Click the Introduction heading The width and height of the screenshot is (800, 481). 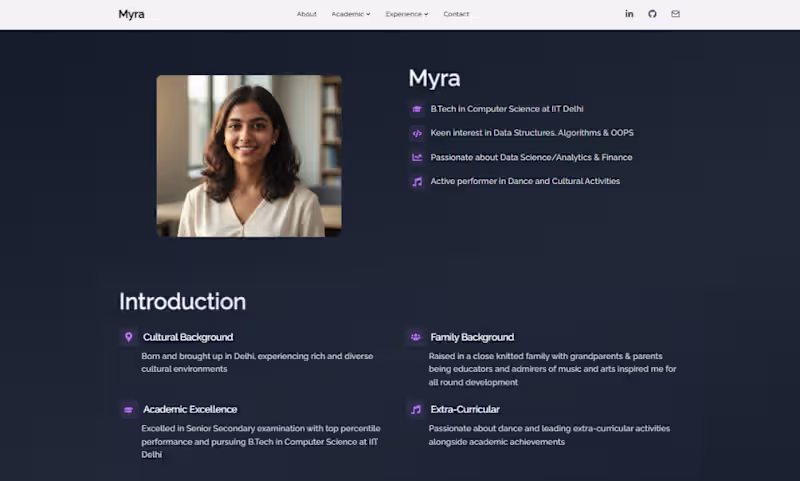point(182,301)
